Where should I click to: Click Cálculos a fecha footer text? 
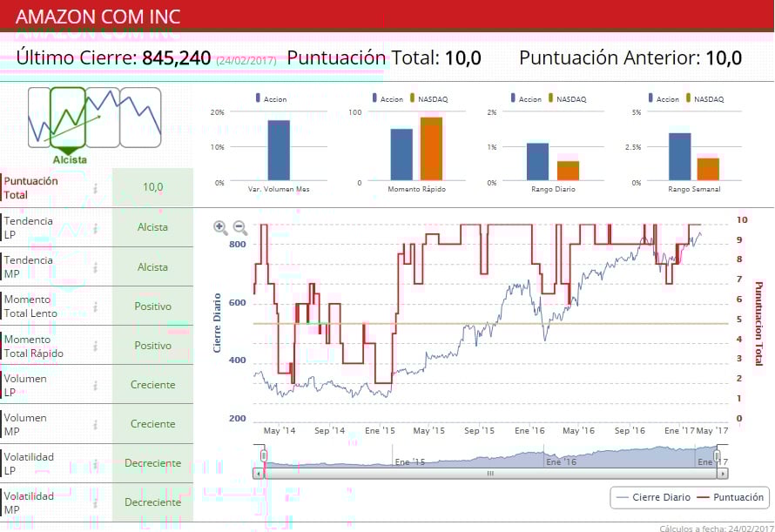tap(717, 529)
